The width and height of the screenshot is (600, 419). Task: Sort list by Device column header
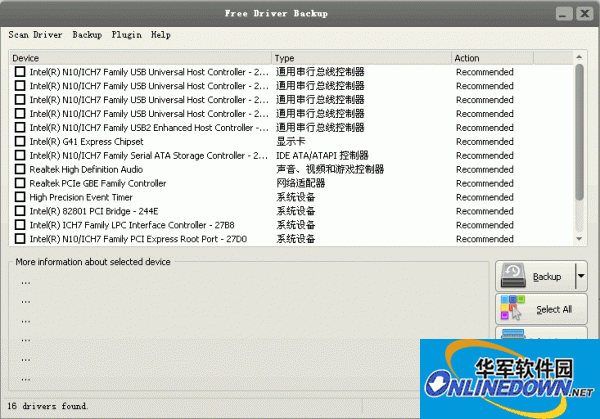click(140, 58)
